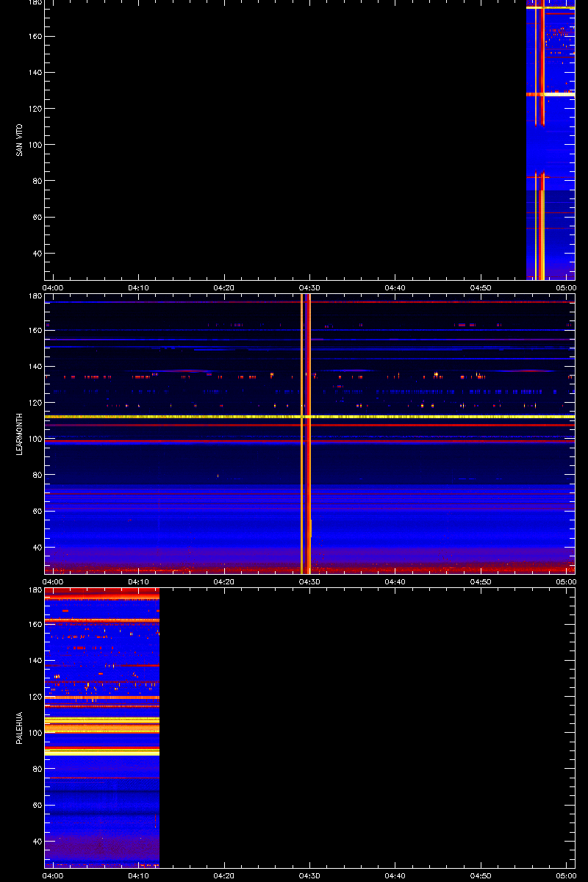Screen dimensions: 588x882
Task: Pick the 40 label on the Palehua frequency axis
Action: 37,842
